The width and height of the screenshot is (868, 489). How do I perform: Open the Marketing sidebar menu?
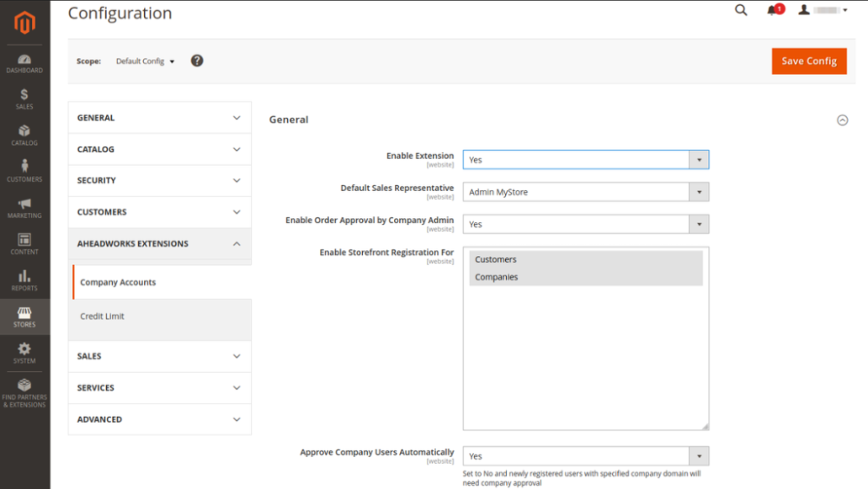tap(24, 208)
